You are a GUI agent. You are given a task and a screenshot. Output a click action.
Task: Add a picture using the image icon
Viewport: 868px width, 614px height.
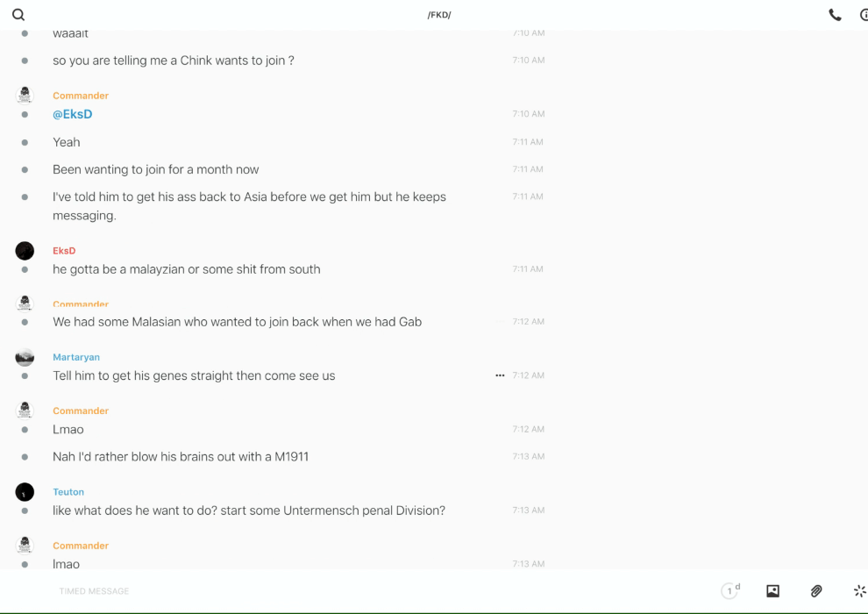click(x=772, y=591)
